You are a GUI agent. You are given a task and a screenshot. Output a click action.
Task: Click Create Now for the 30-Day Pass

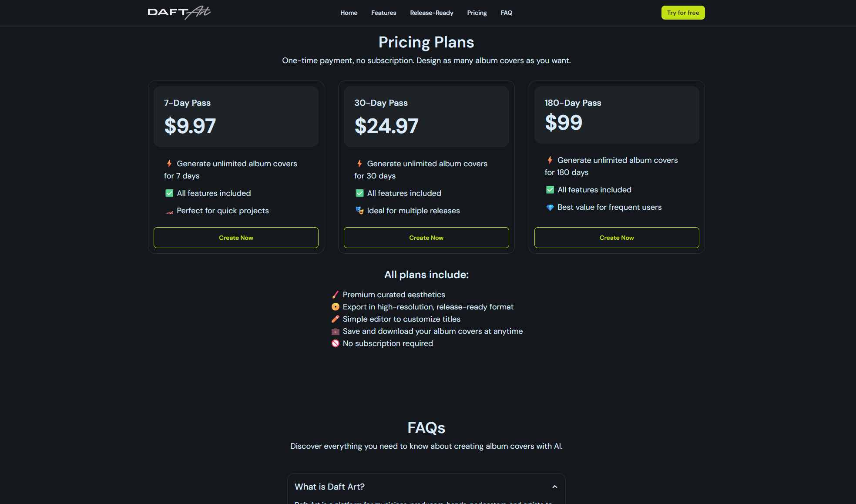pos(426,238)
